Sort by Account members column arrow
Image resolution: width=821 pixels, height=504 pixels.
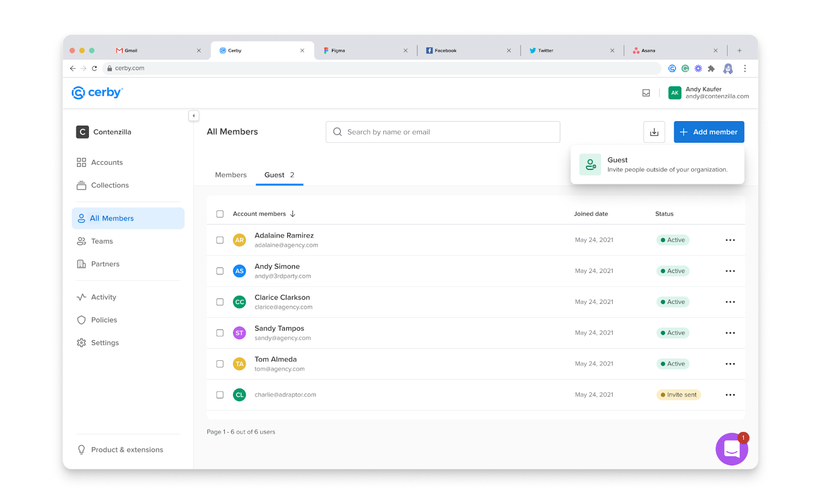[292, 214]
